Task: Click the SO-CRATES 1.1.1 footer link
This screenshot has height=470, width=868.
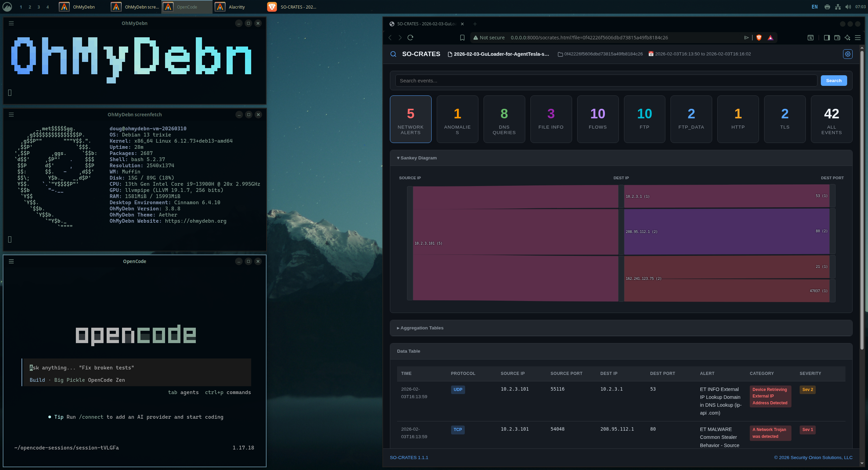Action: (x=409, y=458)
